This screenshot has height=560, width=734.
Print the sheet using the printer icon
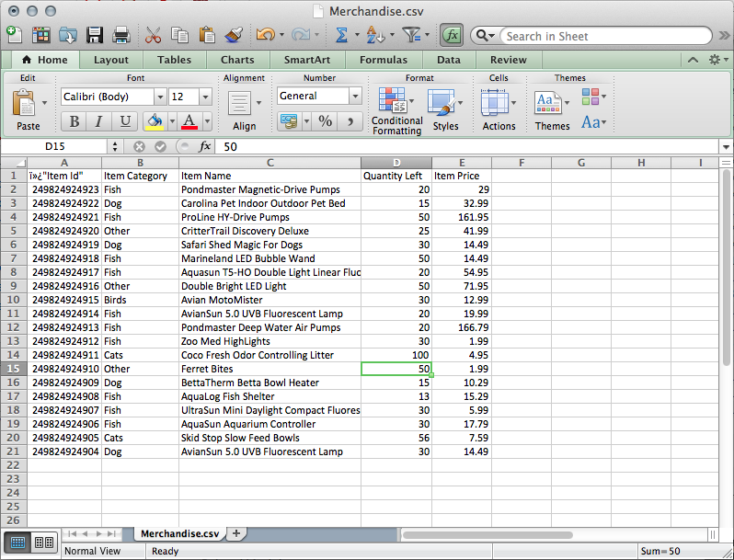tap(121, 35)
